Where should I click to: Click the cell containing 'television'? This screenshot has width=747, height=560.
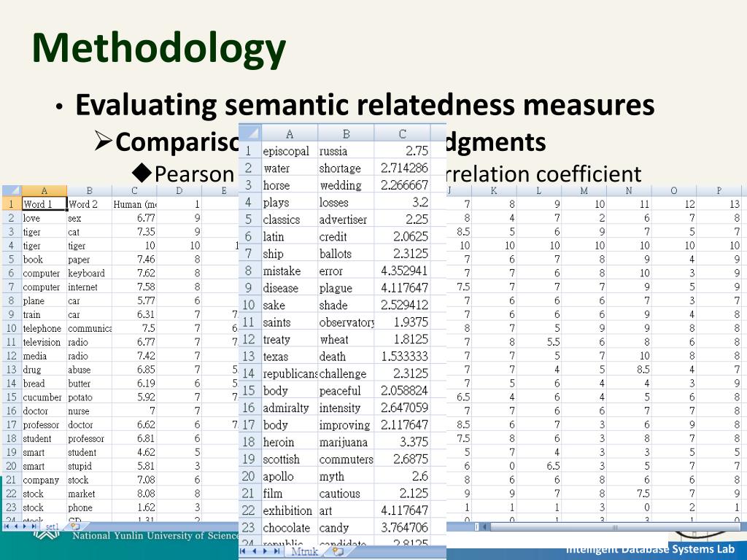tap(44, 342)
